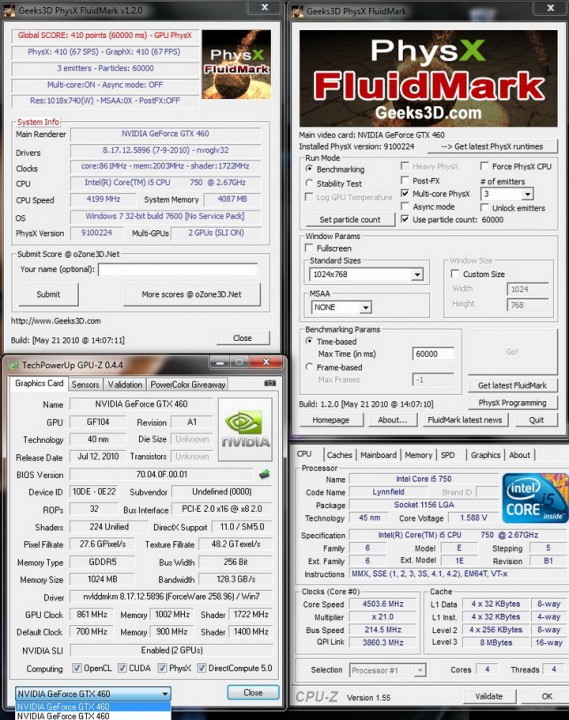Toggle the OpenCL checkbox in GPU-Z
The height and width of the screenshot is (720, 569).
point(77,668)
